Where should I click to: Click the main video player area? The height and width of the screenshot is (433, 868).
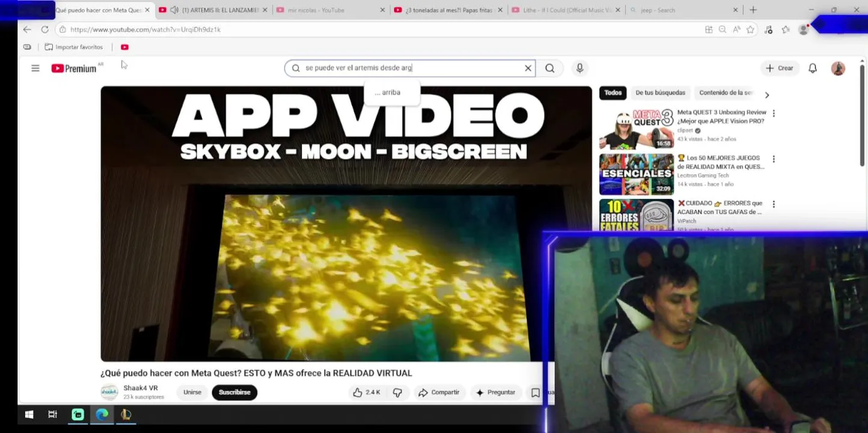tap(346, 224)
